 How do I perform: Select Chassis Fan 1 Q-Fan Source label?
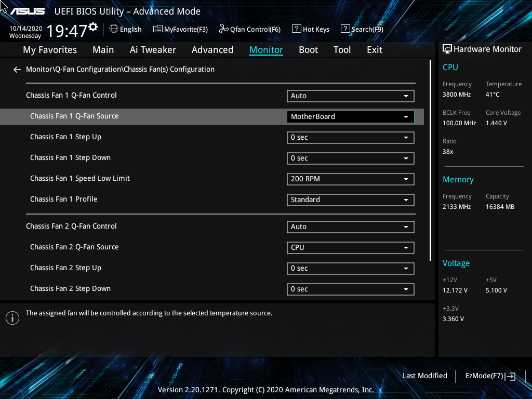coord(74,116)
